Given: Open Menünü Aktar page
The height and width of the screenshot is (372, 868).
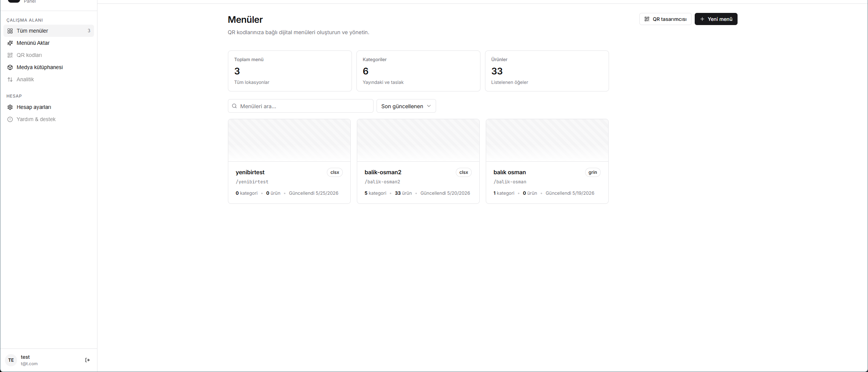Looking at the screenshot, I should click(49, 43).
